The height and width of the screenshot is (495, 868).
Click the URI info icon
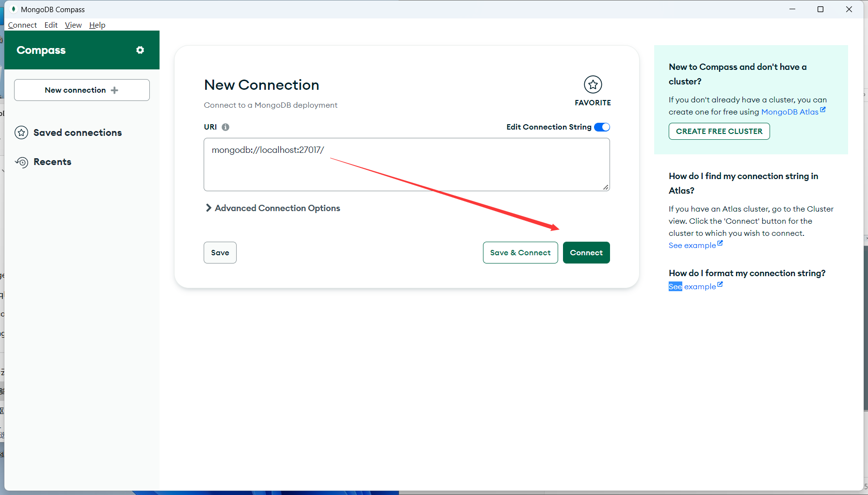(x=225, y=127)
